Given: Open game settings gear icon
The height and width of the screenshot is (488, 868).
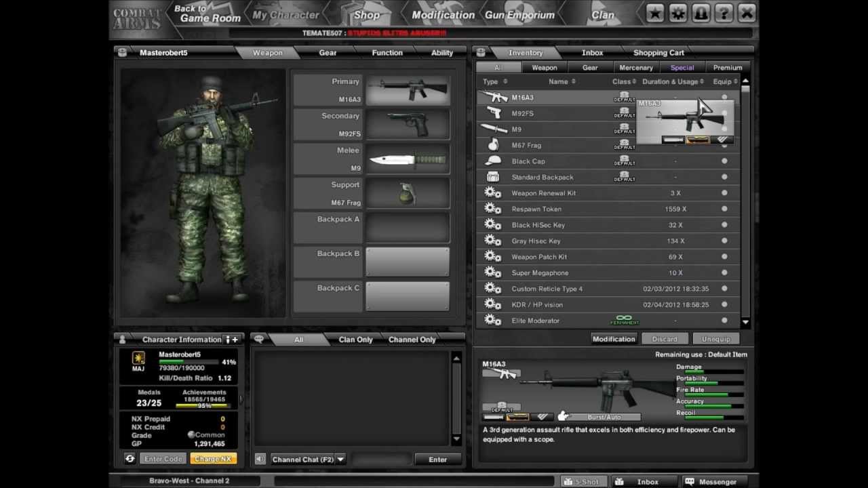Looking at the screenshot, I should [678, 13].
